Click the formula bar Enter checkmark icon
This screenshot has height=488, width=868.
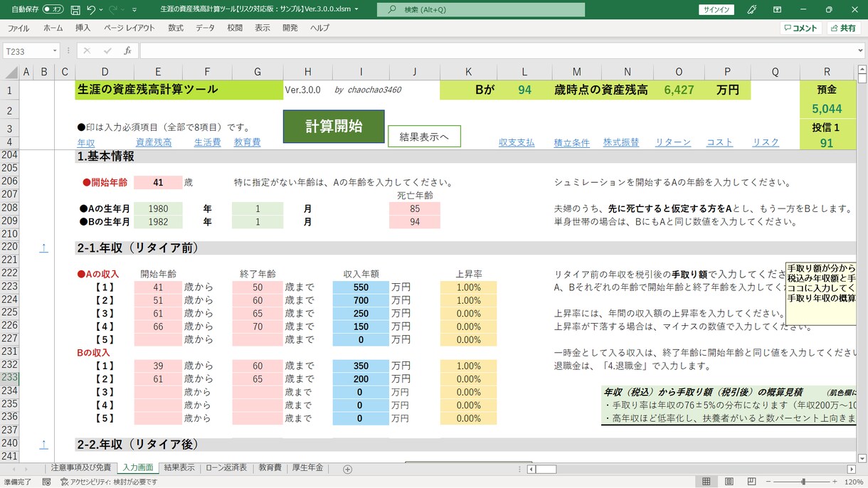click(107, 51)
